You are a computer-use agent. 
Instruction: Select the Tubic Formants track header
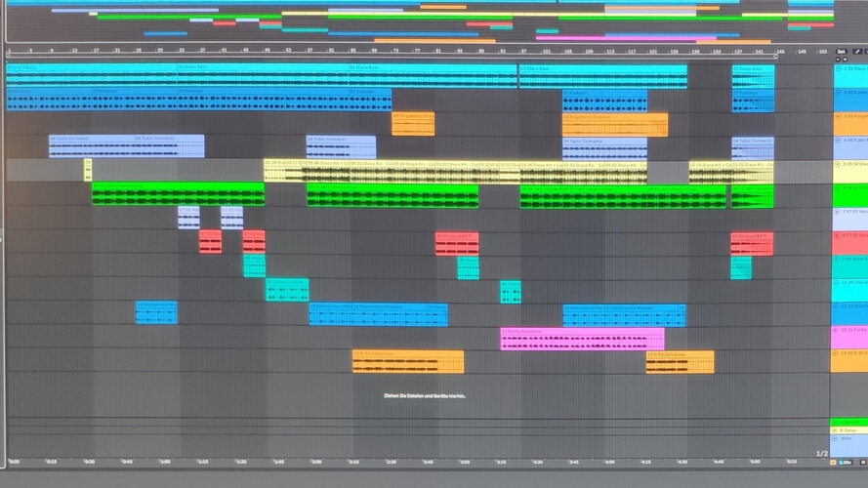(x=850, y=147)
